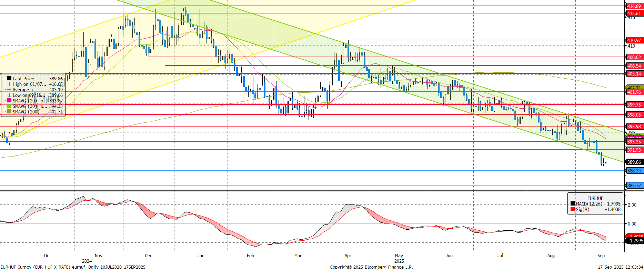This screenshot has width=644, height=270.
Task: Collapse the Last Price legend tree
Action: (x=5, y=79)
